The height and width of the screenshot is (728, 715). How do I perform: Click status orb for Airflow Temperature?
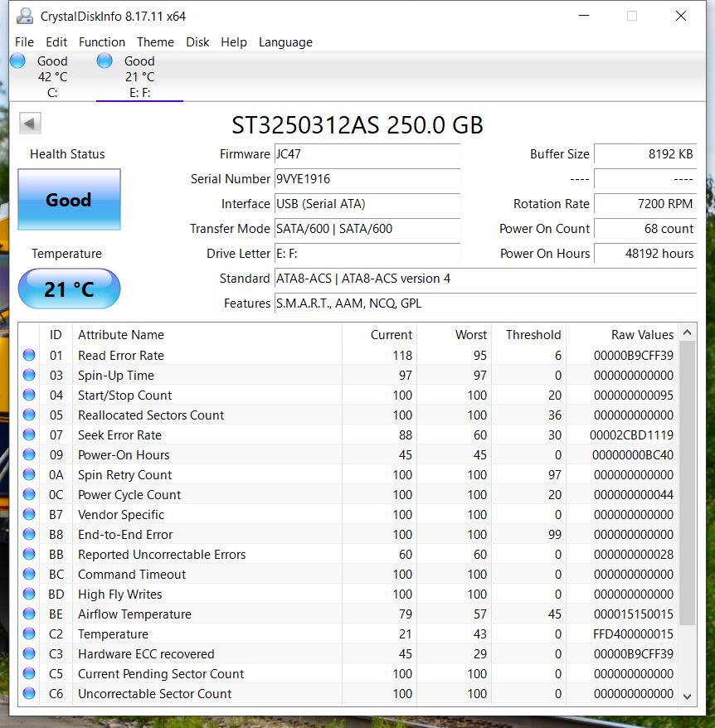[29, 614]
